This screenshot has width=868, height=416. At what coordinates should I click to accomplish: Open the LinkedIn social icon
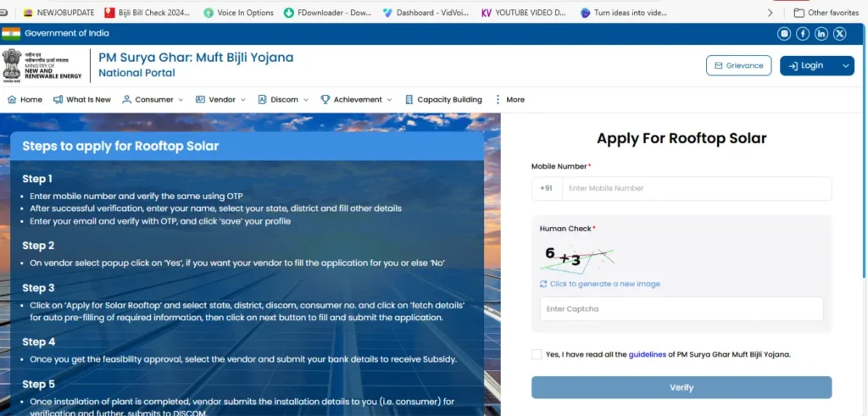(x=821, y=33)
